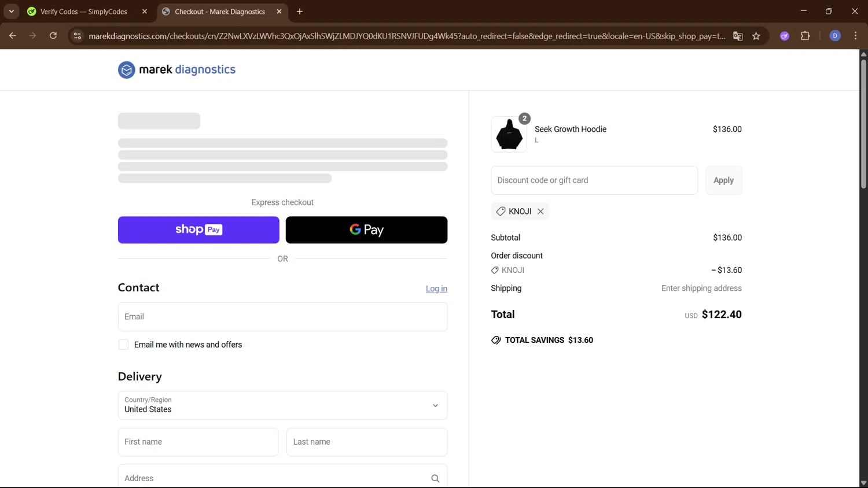Focus the Discount code or gift card field
The width and height of the screenshot is (868, 488).
point(594,180)
